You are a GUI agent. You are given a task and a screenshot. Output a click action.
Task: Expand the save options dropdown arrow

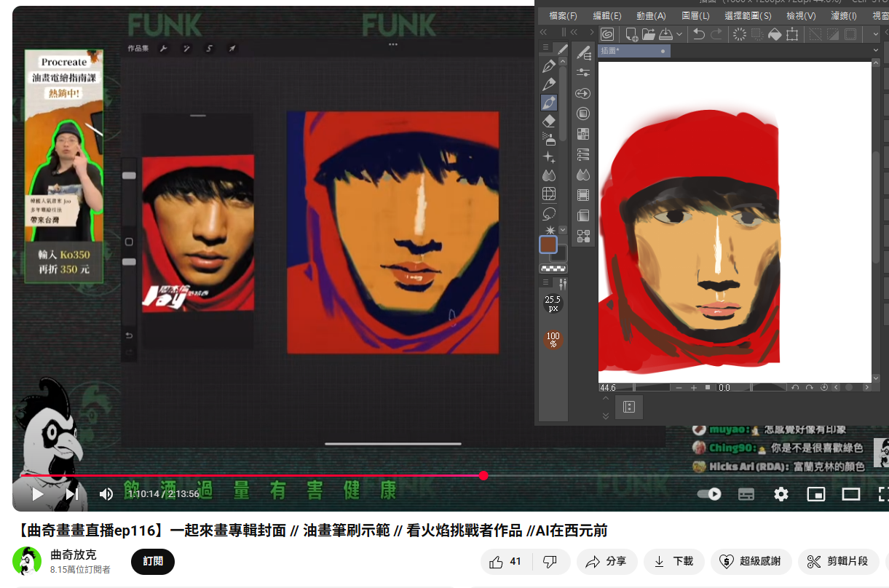point(679,34)
